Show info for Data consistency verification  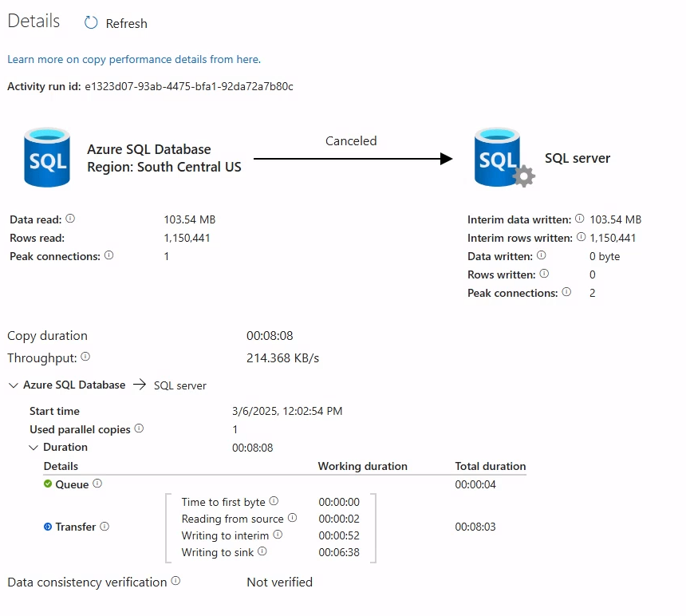(175, 581)
